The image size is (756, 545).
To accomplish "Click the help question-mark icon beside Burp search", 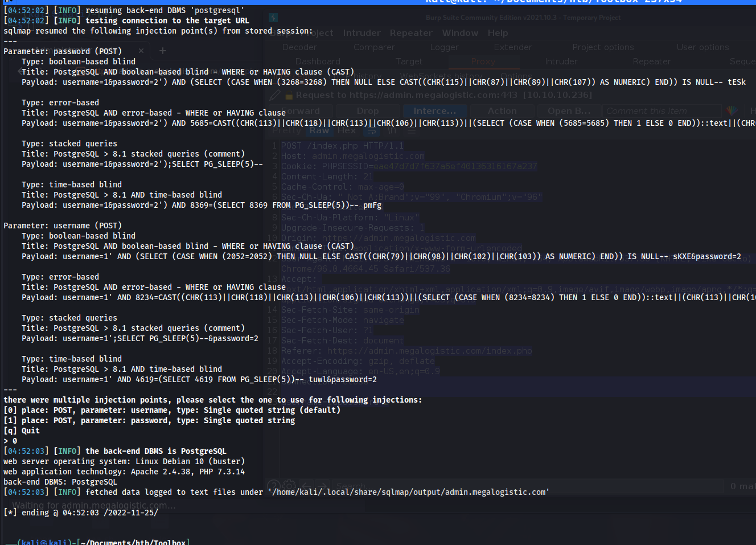I will point(273,486).
